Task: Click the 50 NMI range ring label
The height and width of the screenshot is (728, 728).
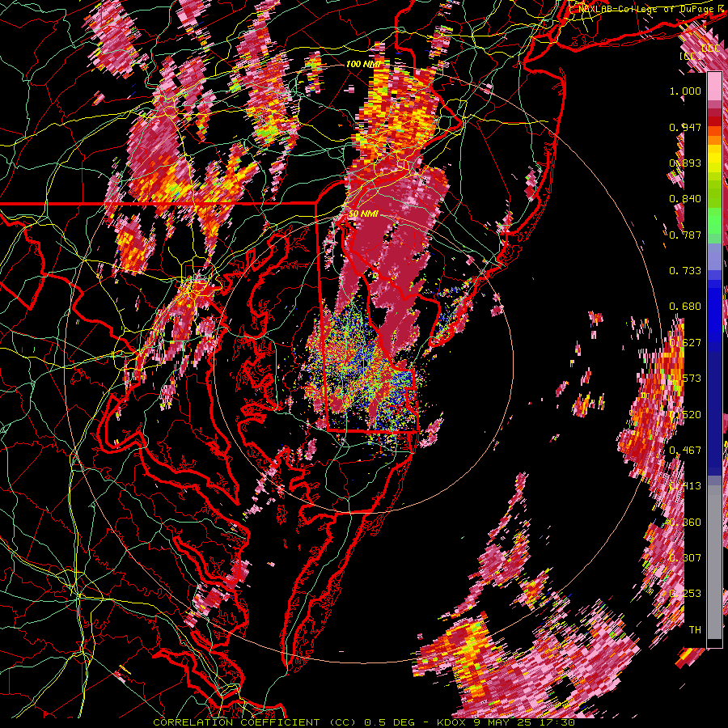Action: (363, 214)
